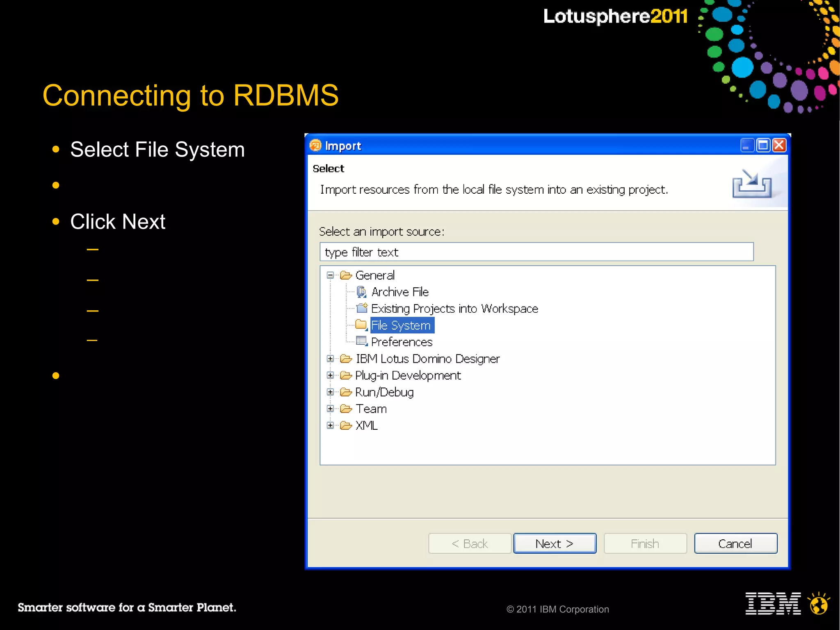Screen dimensions: 840x630
Task: Maximize the Import dialog
Action: (763, 145)
